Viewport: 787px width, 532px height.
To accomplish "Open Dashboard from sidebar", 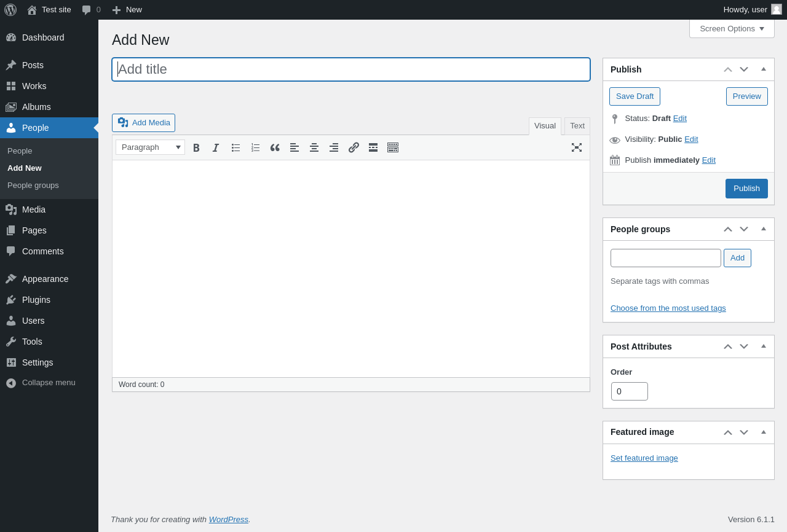I will click(49, 37).
